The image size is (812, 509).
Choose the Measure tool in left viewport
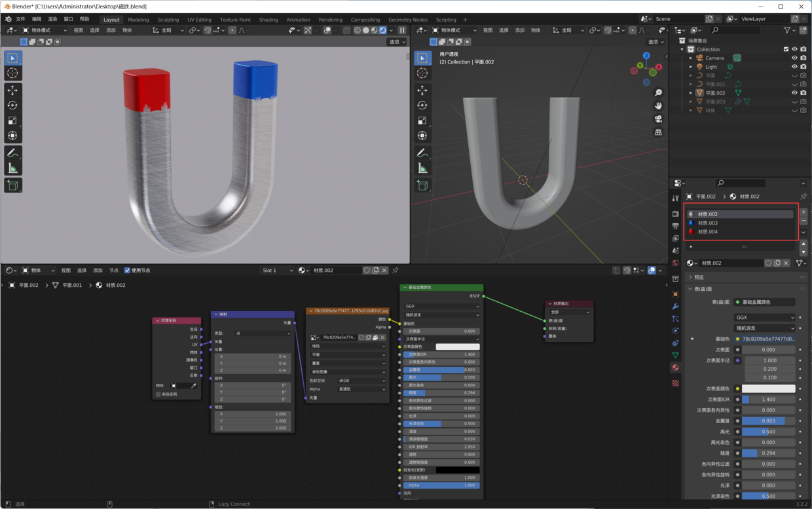(12, 168)
